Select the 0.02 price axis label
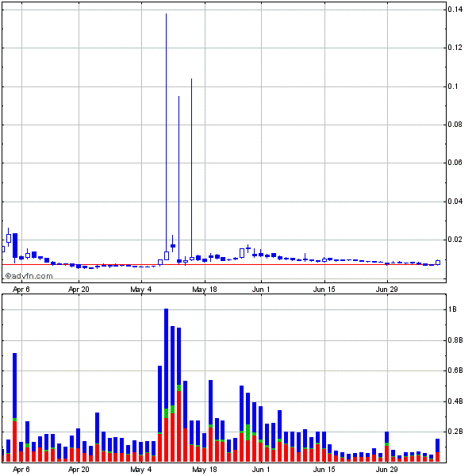This screenshot has height=476, width=476. [456, 240]
